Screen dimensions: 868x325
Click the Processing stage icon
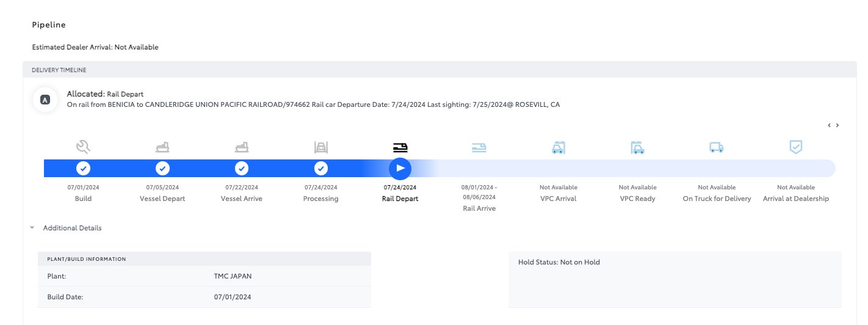[321, 147]
